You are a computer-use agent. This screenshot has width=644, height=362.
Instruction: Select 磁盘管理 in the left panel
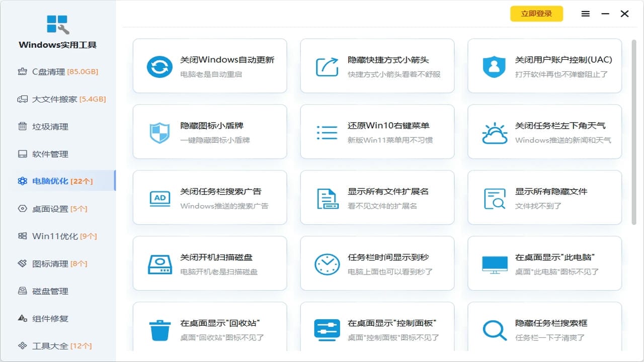tap(47, 291)
